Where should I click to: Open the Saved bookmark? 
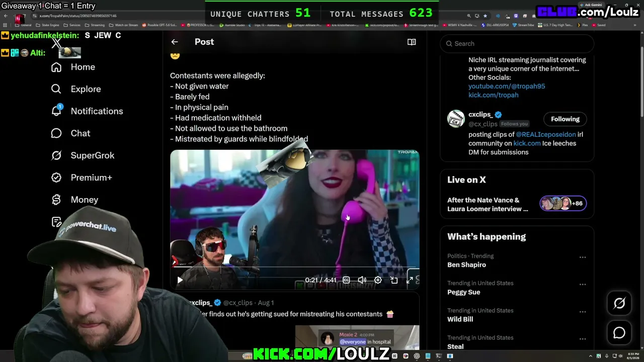pos(600,25)
